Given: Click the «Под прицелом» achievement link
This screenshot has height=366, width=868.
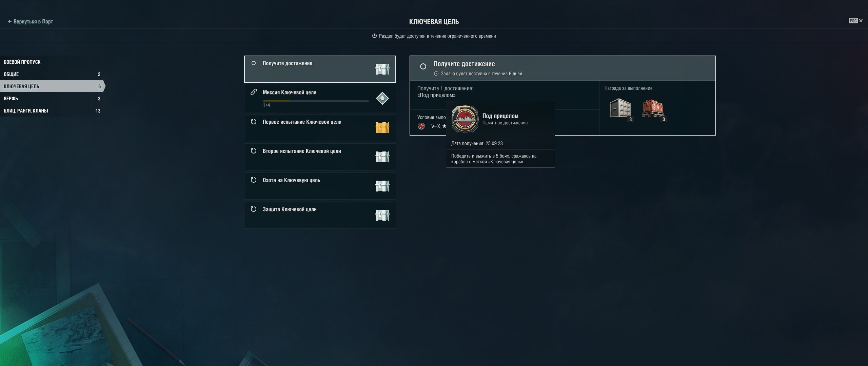Looking at the screenshot, I should 436,95.
